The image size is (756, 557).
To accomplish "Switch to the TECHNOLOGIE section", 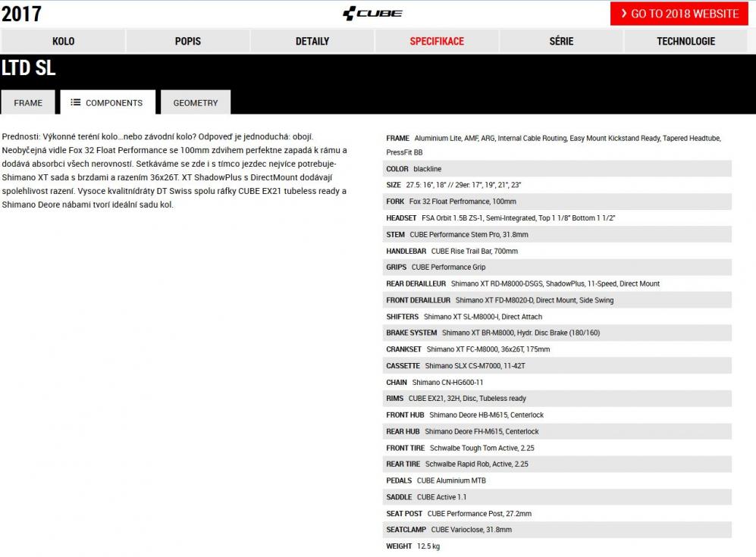I will click(x=685, y=41).
